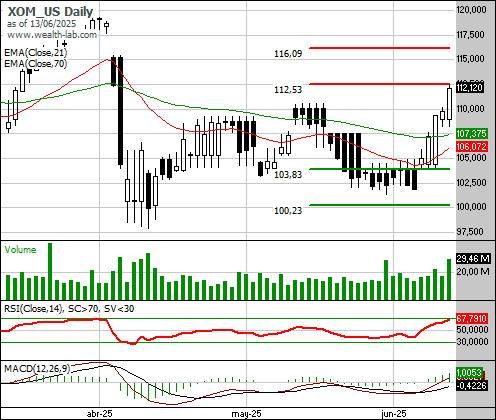
Task: Click the 112,53 resistance level label
Action: (288, 90)
